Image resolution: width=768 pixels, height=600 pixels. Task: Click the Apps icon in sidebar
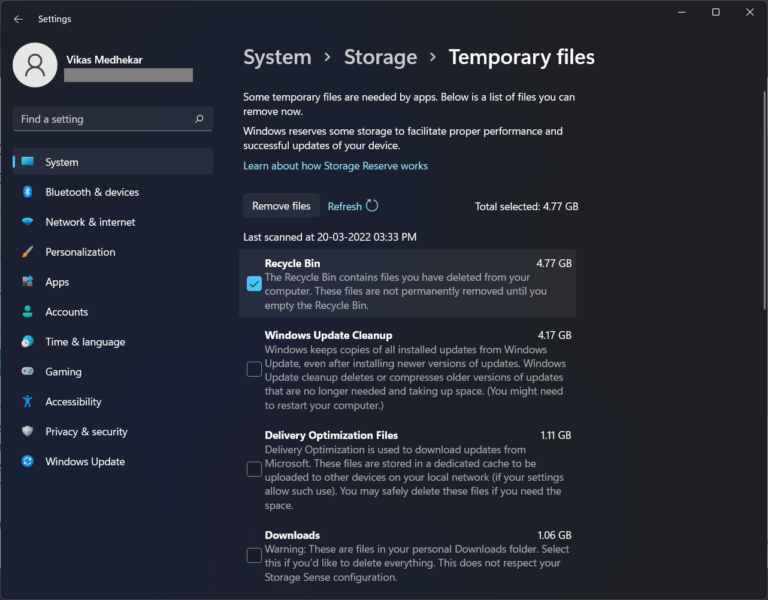click(27, 282)
